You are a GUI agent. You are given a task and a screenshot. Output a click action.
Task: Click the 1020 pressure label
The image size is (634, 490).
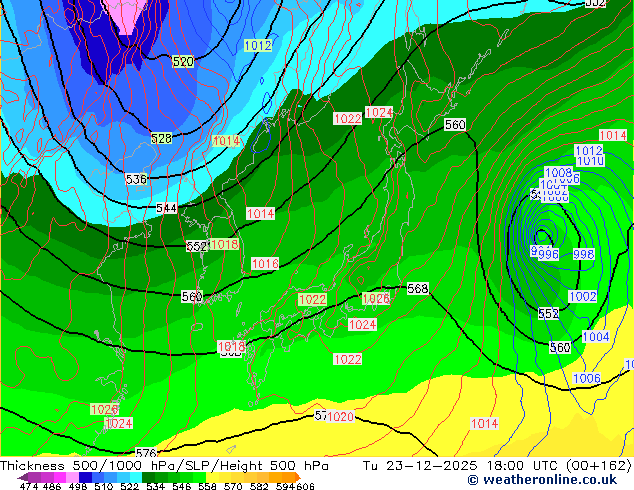click(x=340, y=416)
